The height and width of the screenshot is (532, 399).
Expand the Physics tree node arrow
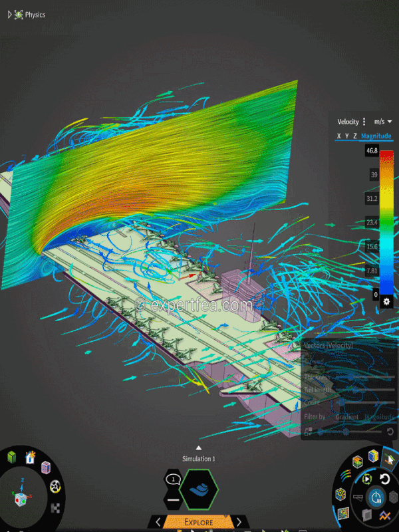pos(9,15)
